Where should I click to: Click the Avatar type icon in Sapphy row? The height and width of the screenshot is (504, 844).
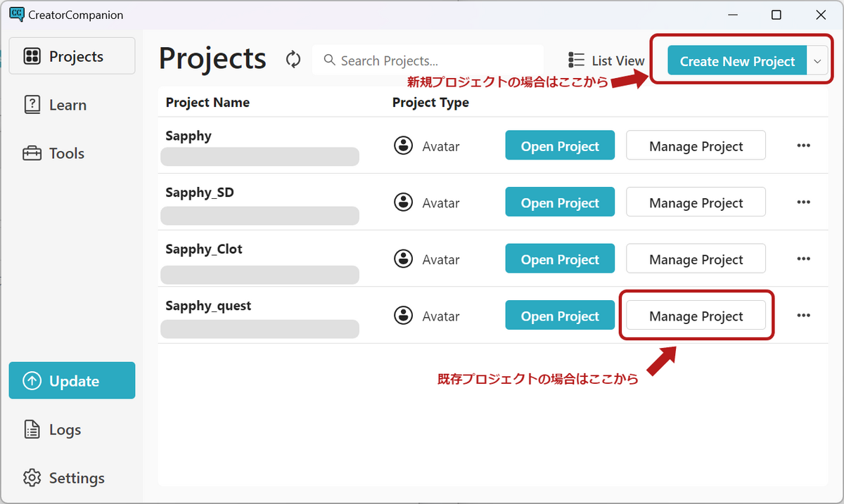(x=403, y=146)
